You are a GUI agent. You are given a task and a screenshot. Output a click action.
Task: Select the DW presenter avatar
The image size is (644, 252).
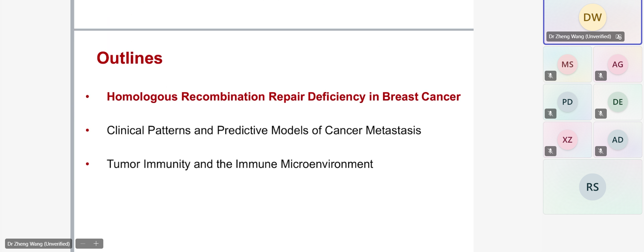[592, 17]
